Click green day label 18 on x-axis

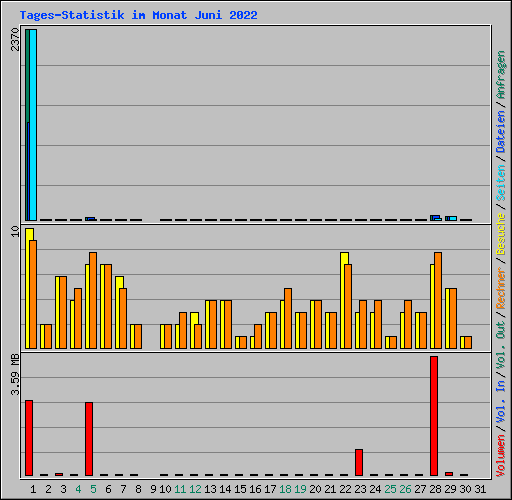click(285, 489)
